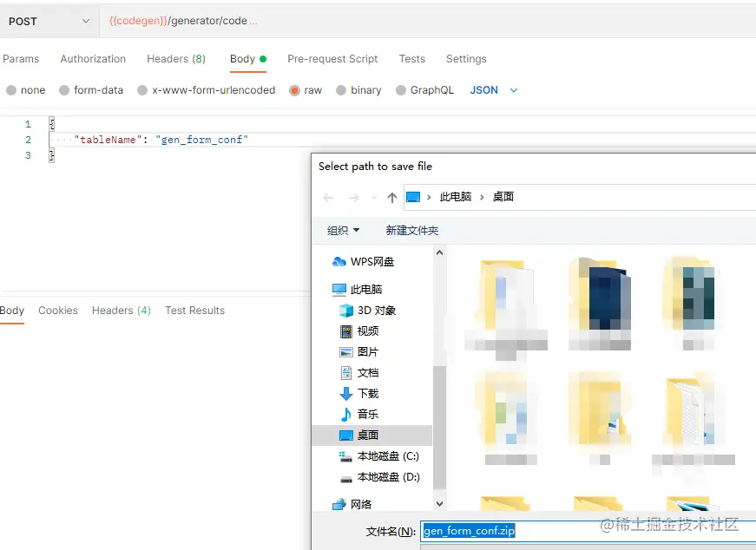This screenshot has height=550, width=756.
Task: Click the Back arrow in save dialog
Action: [x=328, y=198]
